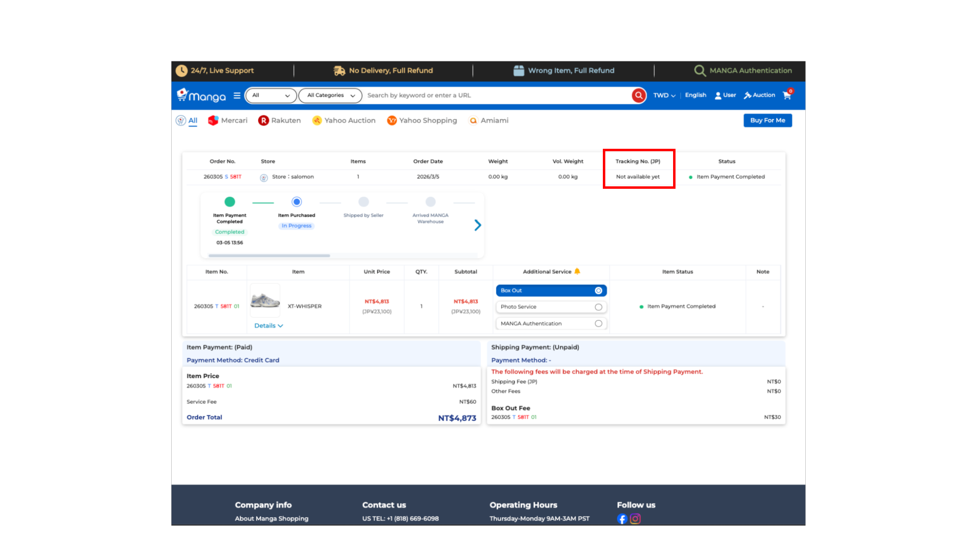Open the TWD currency dropdown
The height and width of the screenshot is (560, 975).
click(x=664, y=96)
